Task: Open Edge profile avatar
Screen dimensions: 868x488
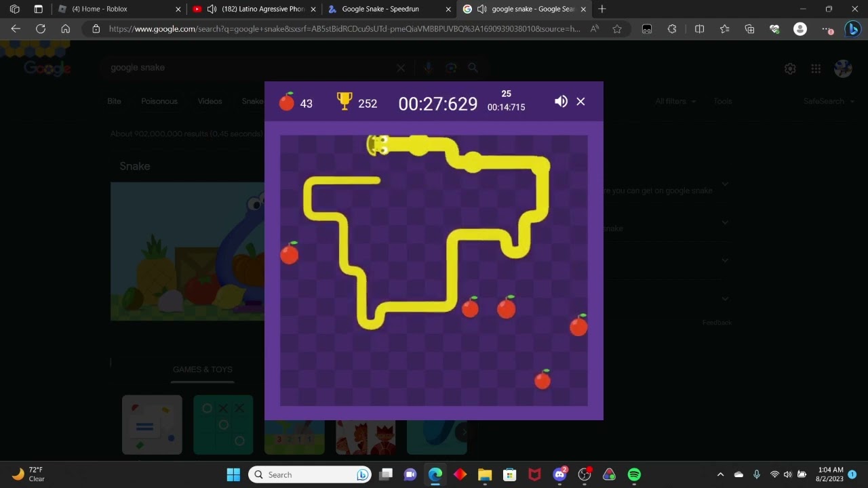Action: [800, 29]
